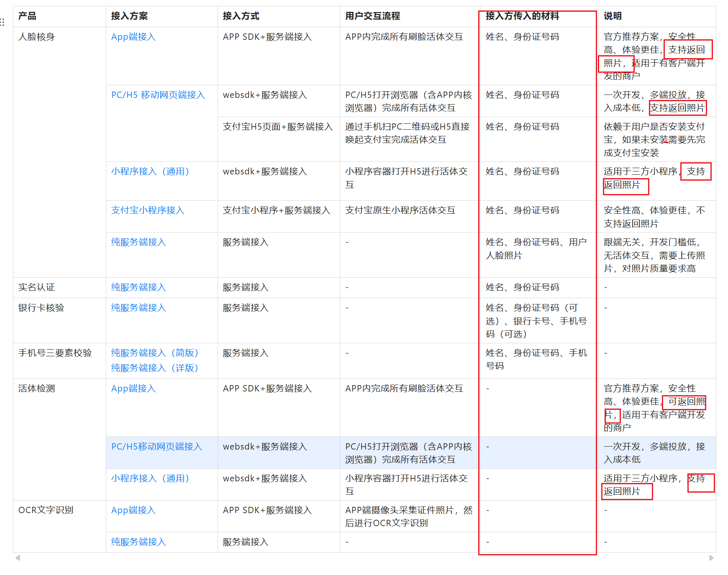Click the right scroll arrow below the table
This screenshot has height=575, width=728.
(711, 558)
